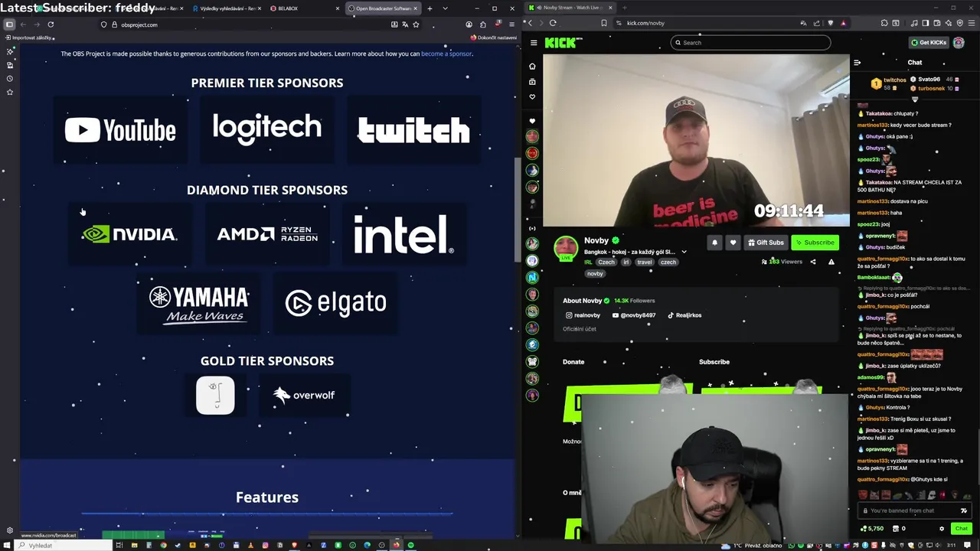Click the Brave Shields lion icon

831,23
